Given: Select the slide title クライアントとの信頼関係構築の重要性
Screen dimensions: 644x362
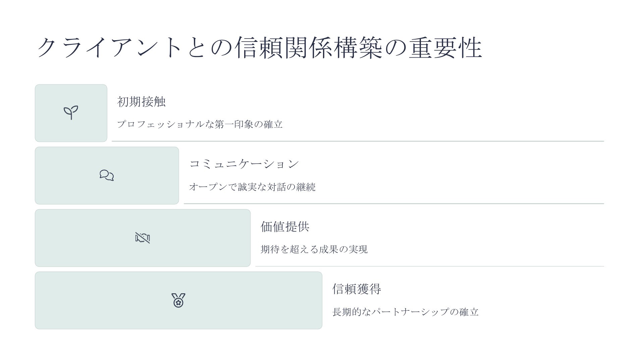Looking at the screenshot, I should (x=259, y=48).
